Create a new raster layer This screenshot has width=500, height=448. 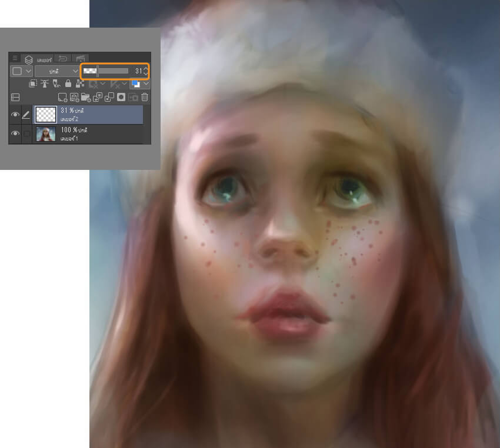click(62, 97)
